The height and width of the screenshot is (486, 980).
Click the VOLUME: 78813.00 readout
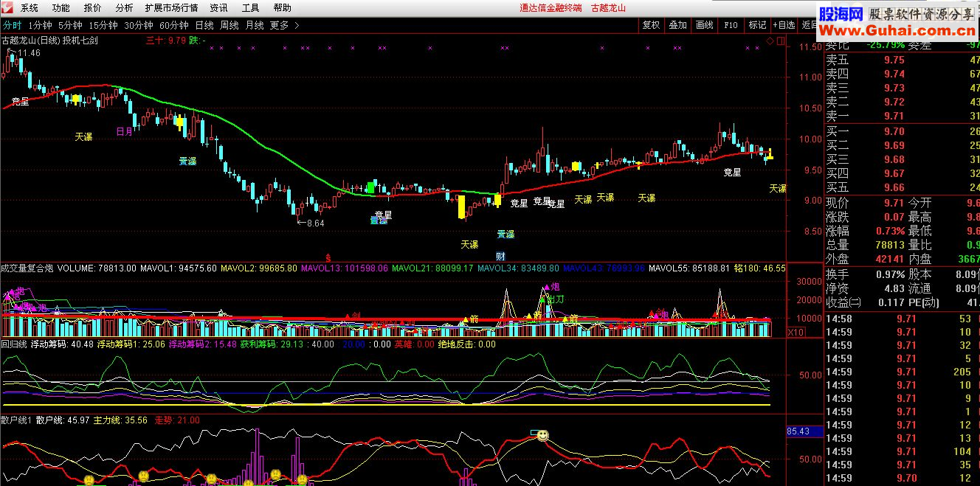point(96,268)
